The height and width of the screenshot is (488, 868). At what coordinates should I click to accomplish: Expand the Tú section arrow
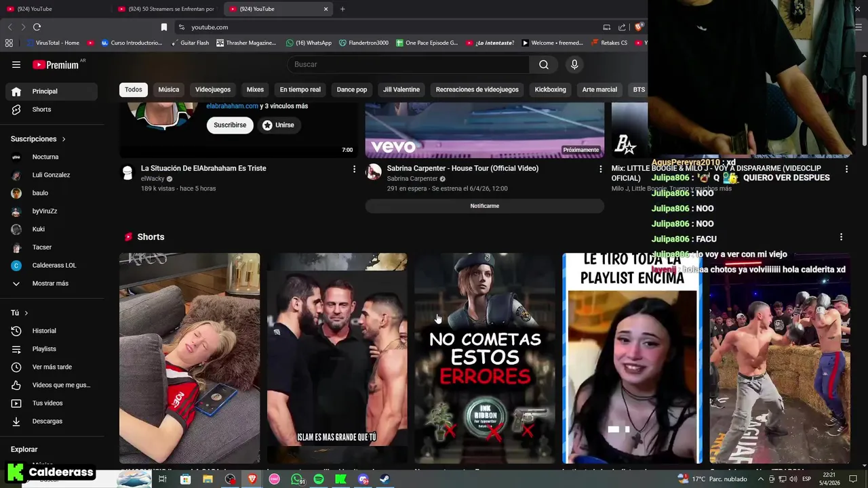(26, 313)
